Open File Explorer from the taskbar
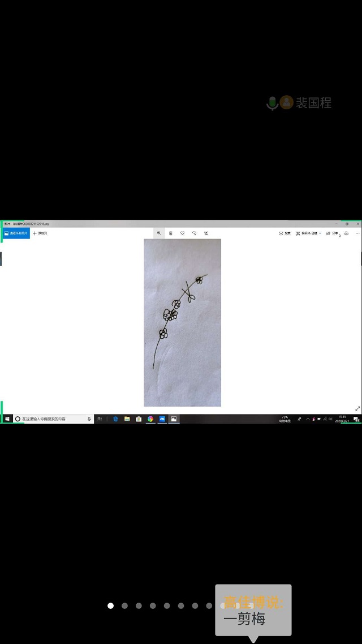Viewport: 362px width, 644px height. click(x=127, y=419)
